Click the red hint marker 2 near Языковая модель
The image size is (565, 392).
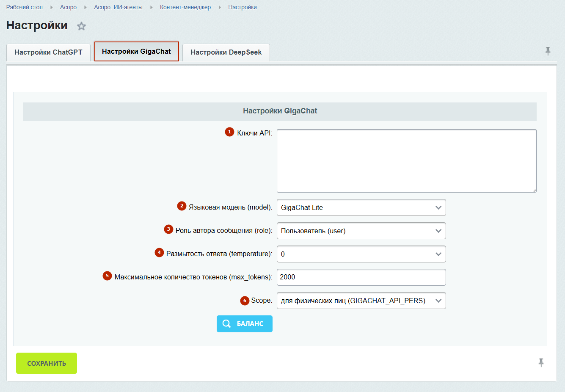pyautogui.click(x=182, y=206)
